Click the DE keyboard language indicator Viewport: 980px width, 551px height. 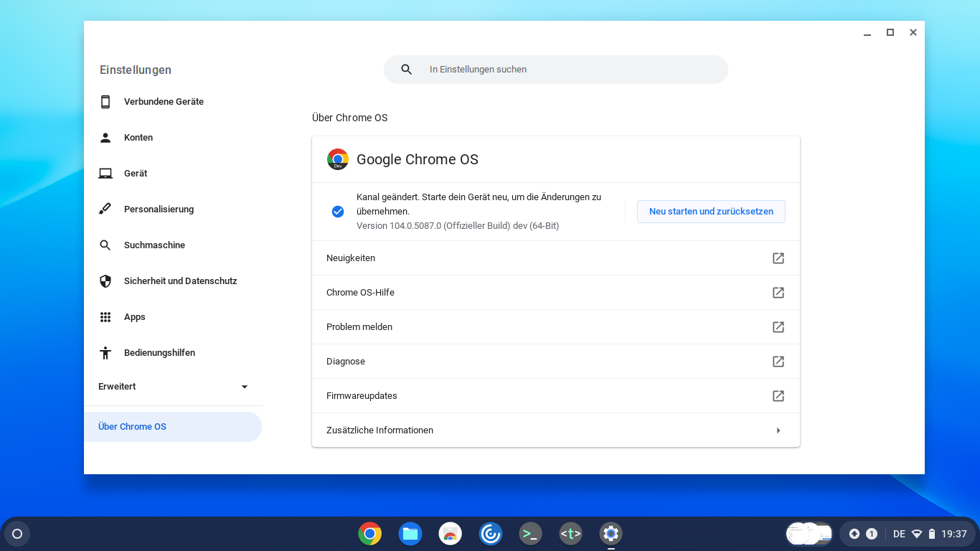click(900, 534)
